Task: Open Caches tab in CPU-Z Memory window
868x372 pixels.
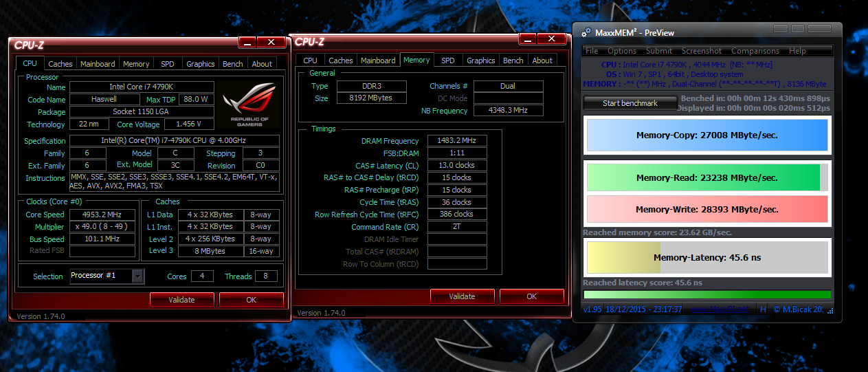Action: [341, 61]
